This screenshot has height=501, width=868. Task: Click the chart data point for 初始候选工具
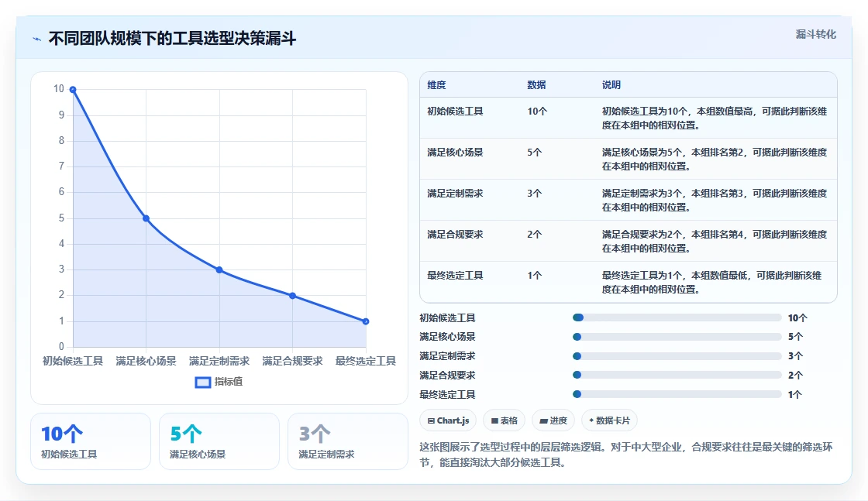coord(73,90)
